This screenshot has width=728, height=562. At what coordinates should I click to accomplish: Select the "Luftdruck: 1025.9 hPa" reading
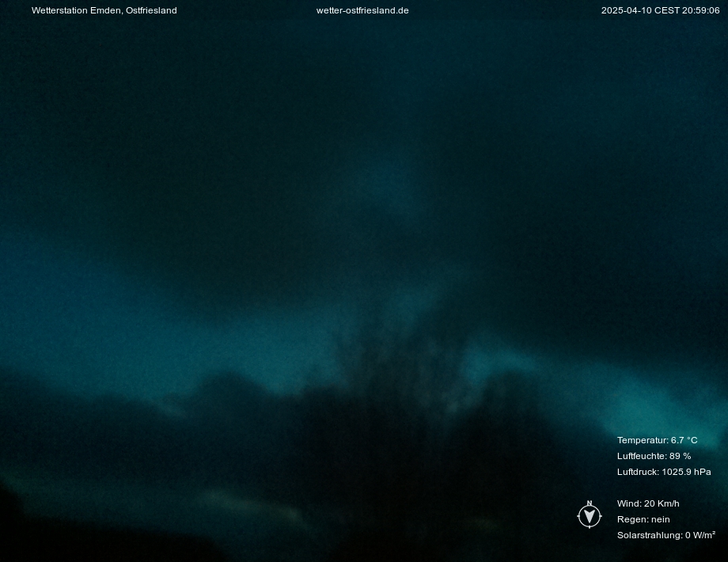pos(664,472)
